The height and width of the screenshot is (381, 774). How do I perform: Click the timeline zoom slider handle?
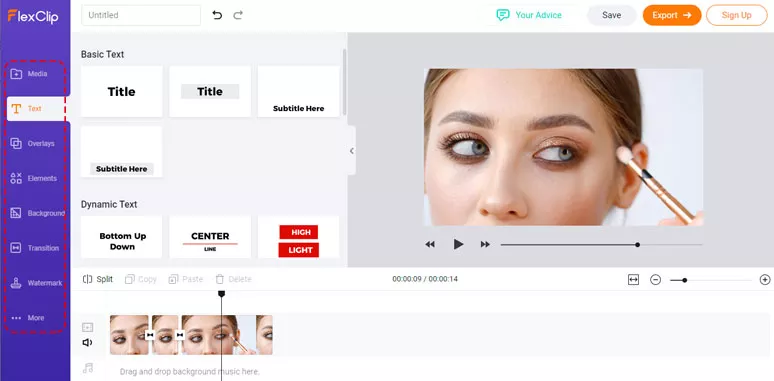click(x=685, y=280)
